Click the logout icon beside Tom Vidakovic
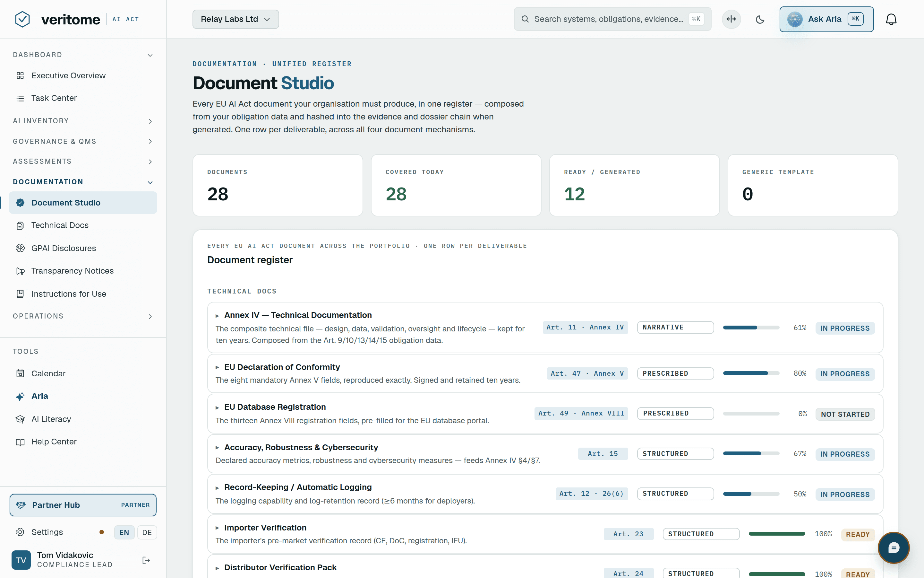924x578 pixels. pos(146,560)
